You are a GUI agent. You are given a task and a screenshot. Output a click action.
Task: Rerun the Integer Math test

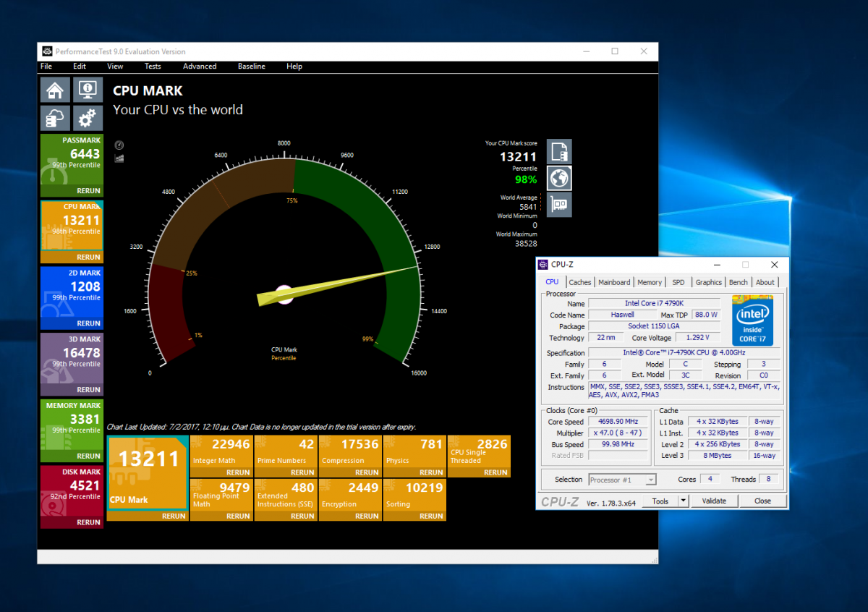(x=238, y=472)
